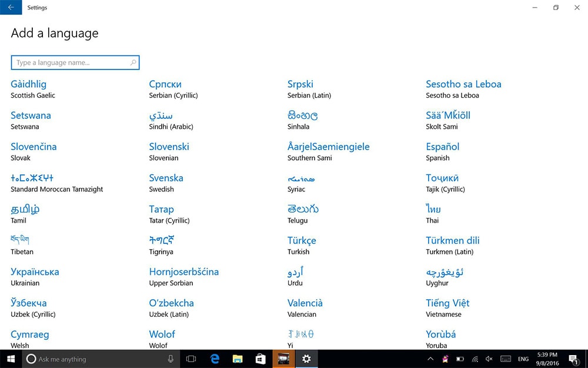Viewport: 588px width, 368px height.
Task: Click the Cortana microphone icon
Action: pos(171,359)
